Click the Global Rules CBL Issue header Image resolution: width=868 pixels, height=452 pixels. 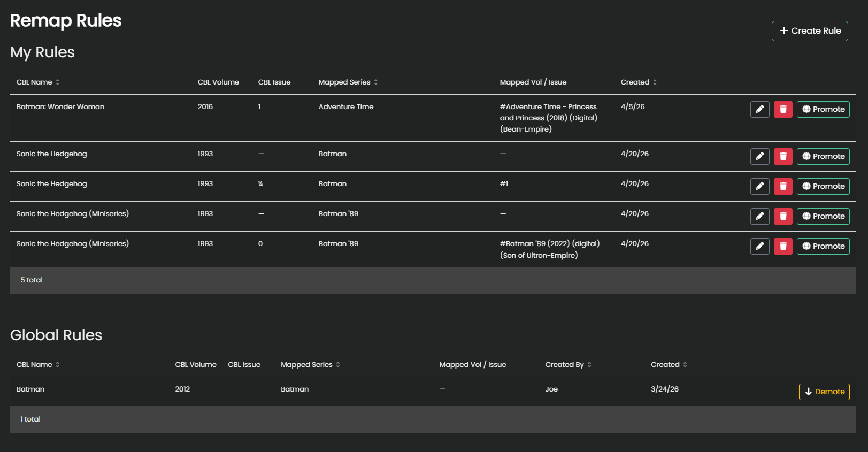pyautogui.click(x=244, y=364)
